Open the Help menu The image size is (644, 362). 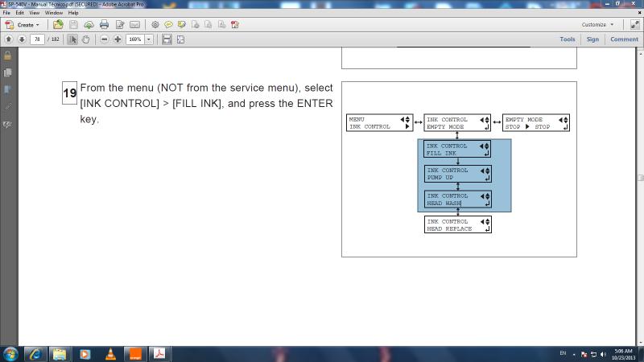[x=73, y=13]
